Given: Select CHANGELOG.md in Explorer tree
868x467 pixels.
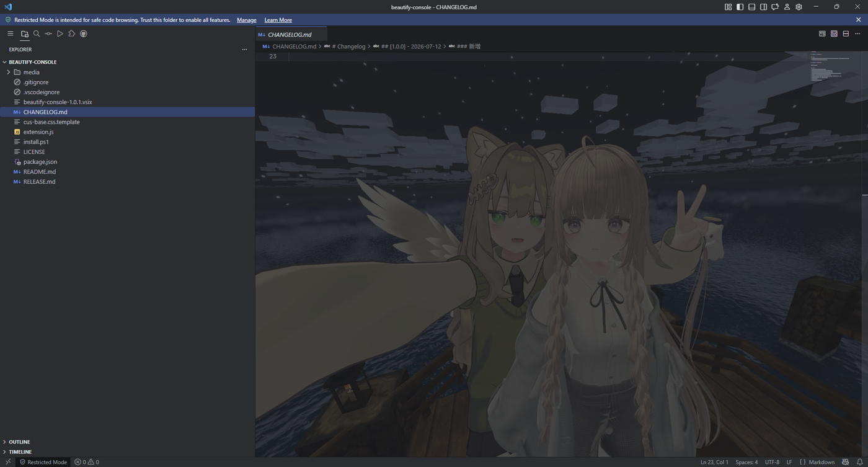Looking at the screenshot, I should click(x=127, y=112).
